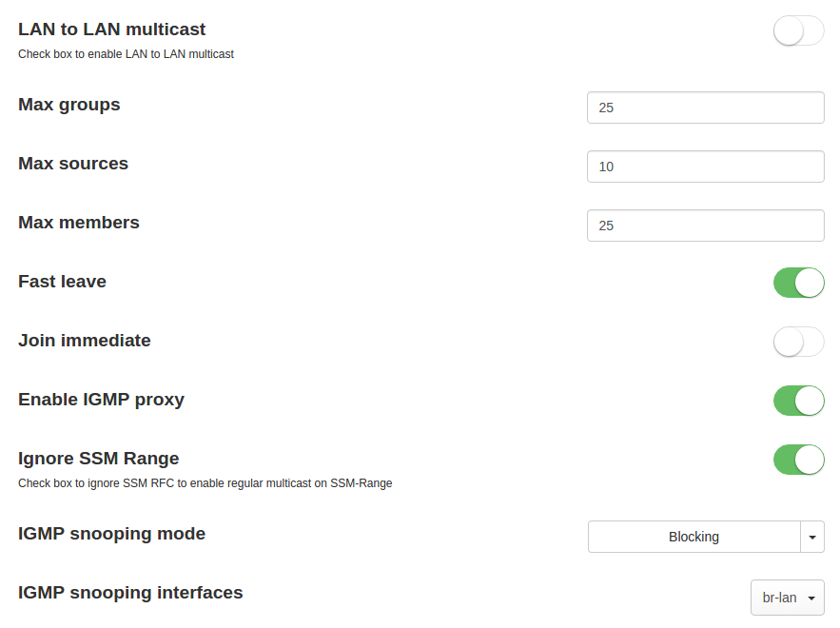Click the Max groups input field
This screenshot has width=840, height=628.
tap(705, 108)
